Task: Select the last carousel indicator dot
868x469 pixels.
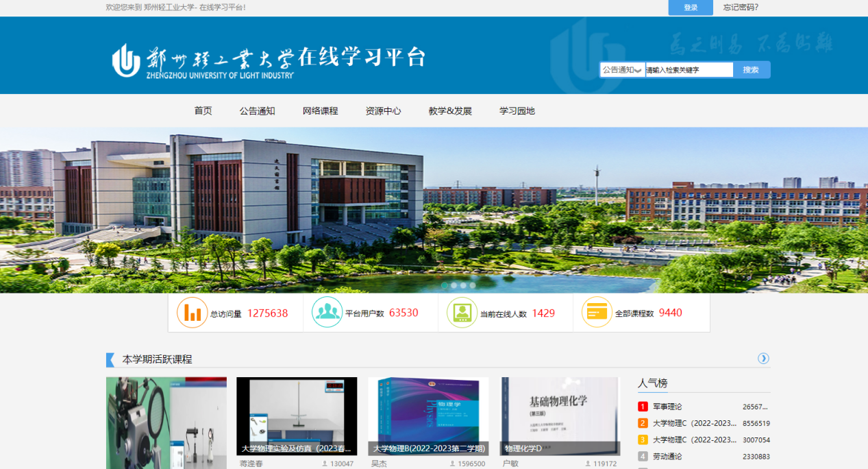Action: [x=472, y=285]
